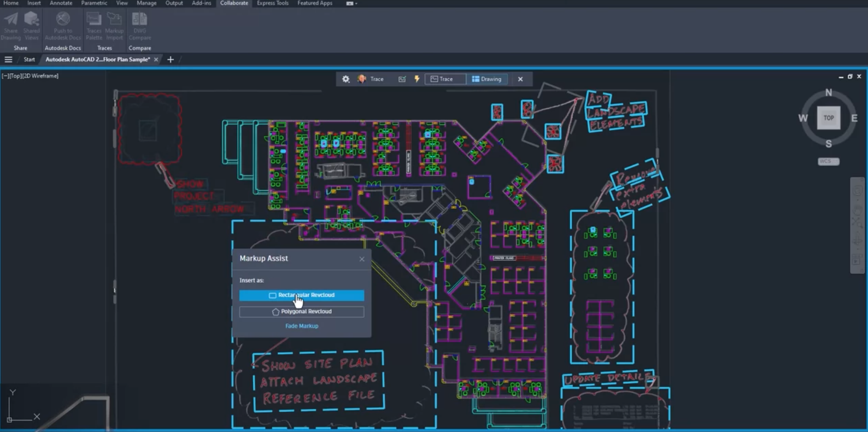Toggle to Drawing view mode
Image resolution: width=868 pixels, height=432 pixels.
(486, 79)
